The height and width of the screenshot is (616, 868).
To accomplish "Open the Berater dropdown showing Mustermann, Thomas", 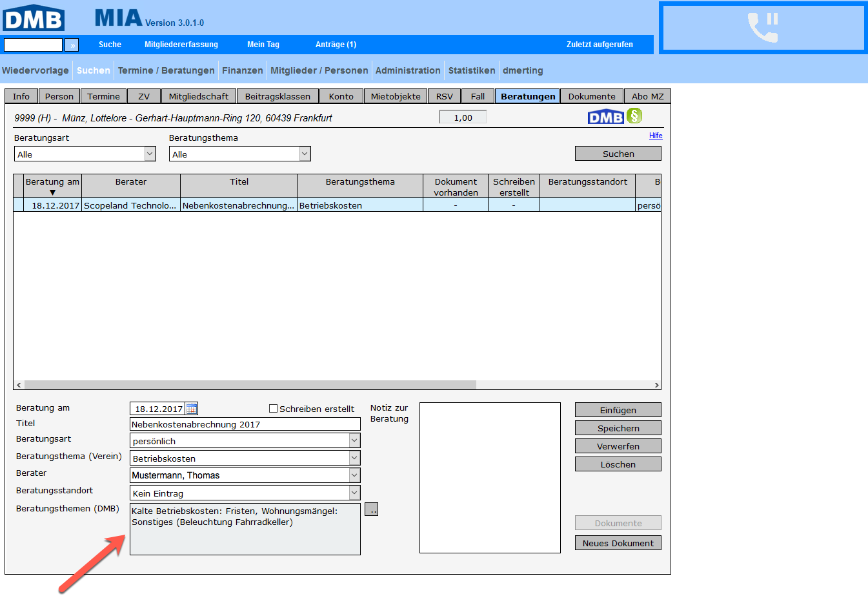I will pyautogui.click(x=354, y=475).
